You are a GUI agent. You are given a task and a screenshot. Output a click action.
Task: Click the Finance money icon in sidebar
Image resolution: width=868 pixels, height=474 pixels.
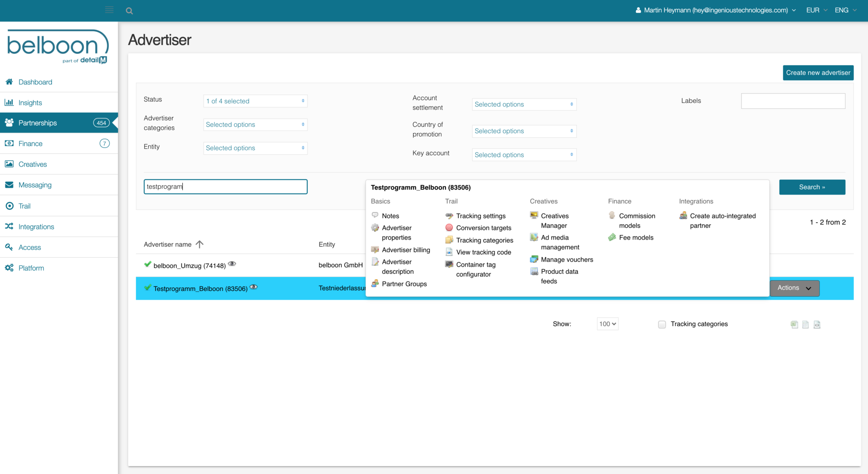point(9,143)
